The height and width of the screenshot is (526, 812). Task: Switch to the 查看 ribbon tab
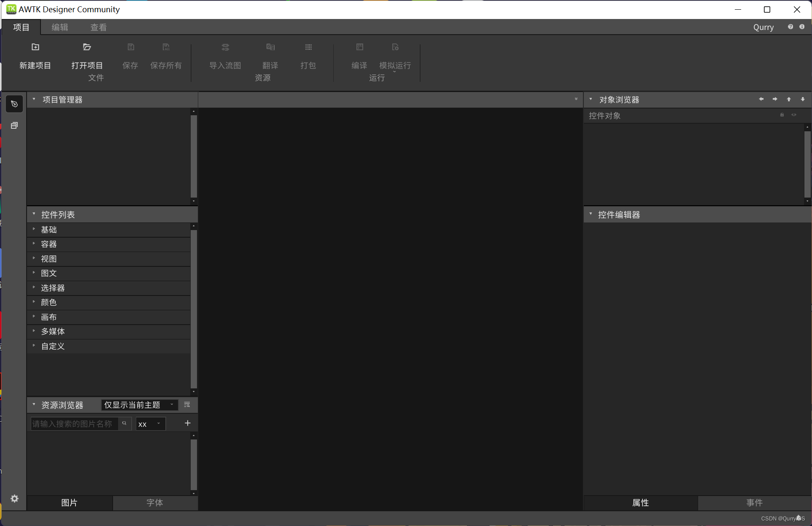99,27
